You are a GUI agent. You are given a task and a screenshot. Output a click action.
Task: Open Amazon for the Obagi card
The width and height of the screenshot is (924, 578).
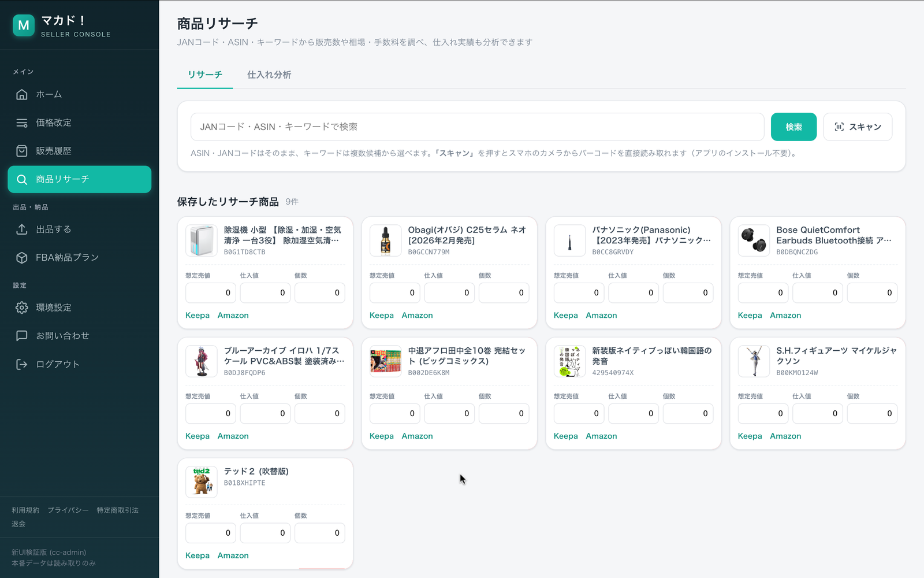[x=418, y=316]
